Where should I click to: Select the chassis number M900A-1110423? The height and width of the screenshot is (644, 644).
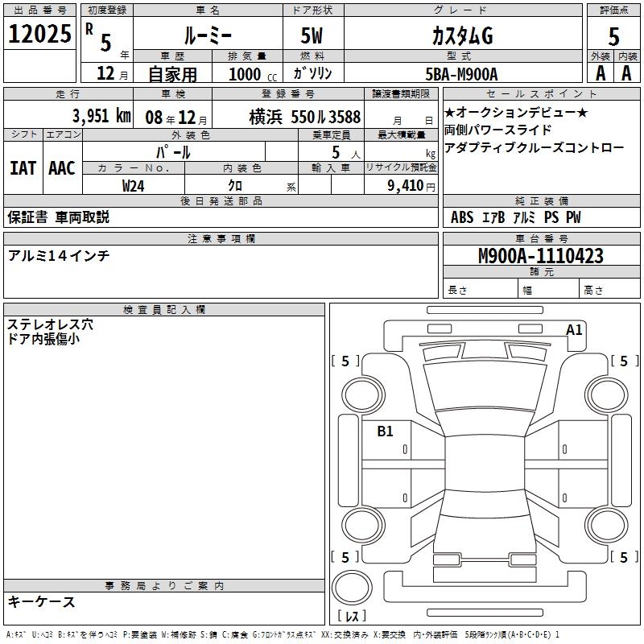coord(540,257)
